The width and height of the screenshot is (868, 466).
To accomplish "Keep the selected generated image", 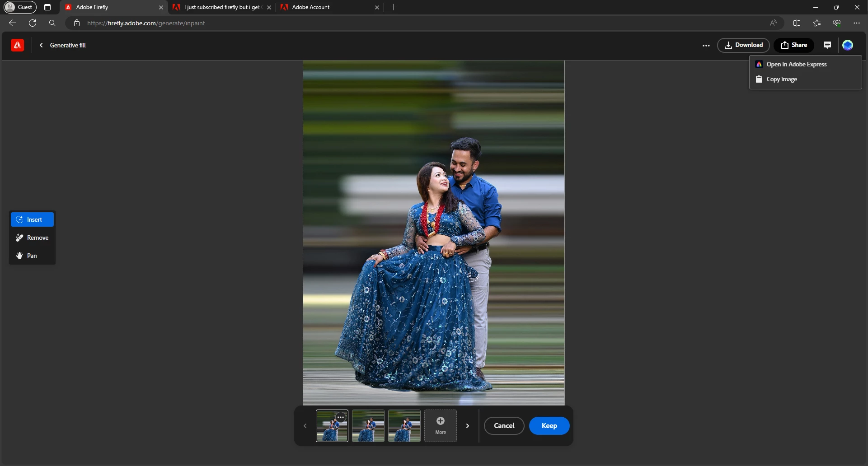I will 549,426.
